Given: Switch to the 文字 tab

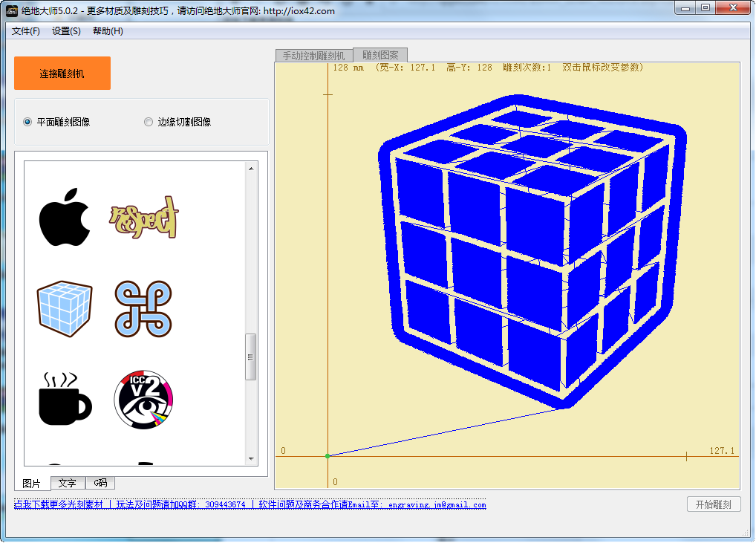Looking at the screenshot, I should pyautogui.click(x=68, y=483).
